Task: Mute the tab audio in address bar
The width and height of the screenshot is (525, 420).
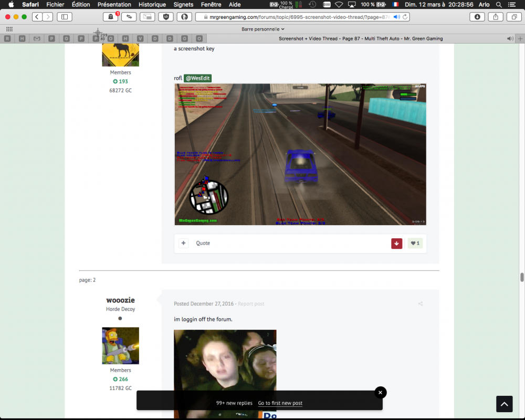Action: pos(396,17)
